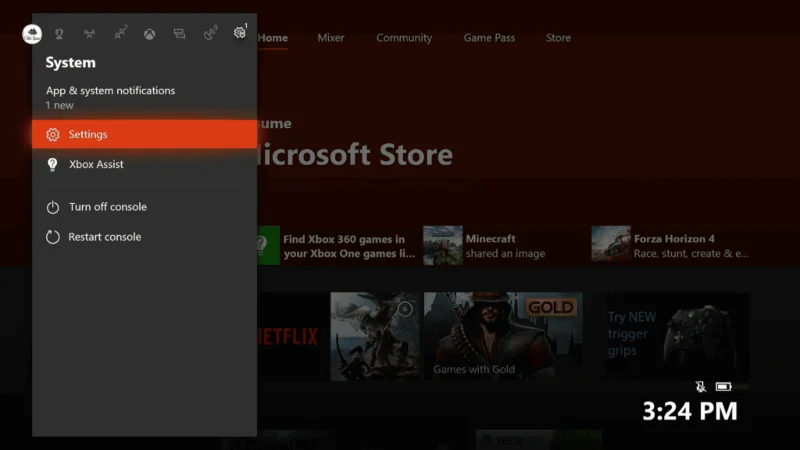
Task: Open the Monster Hunter game tile
Action: pyautogui.click(x=375, y=336)
